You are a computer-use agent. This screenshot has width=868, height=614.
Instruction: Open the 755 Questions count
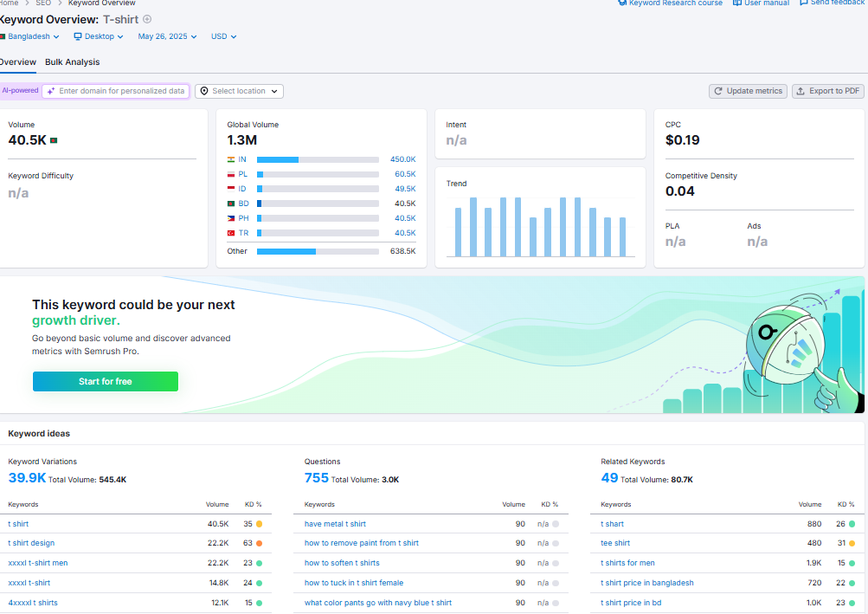317,478
